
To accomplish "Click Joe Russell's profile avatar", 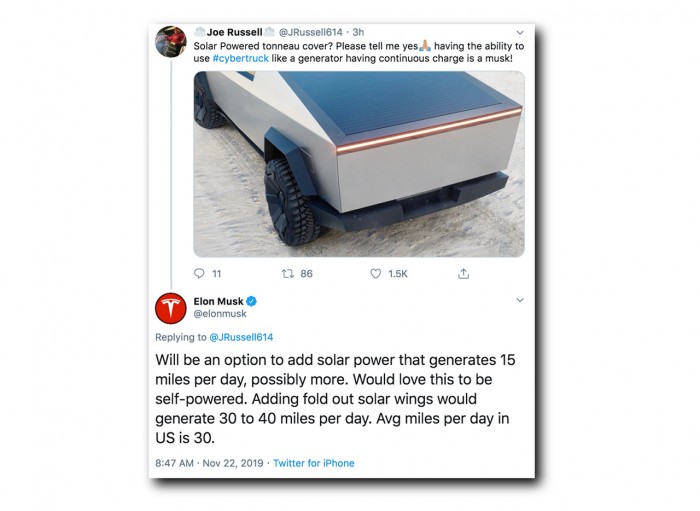I will (x=171, y=41).
